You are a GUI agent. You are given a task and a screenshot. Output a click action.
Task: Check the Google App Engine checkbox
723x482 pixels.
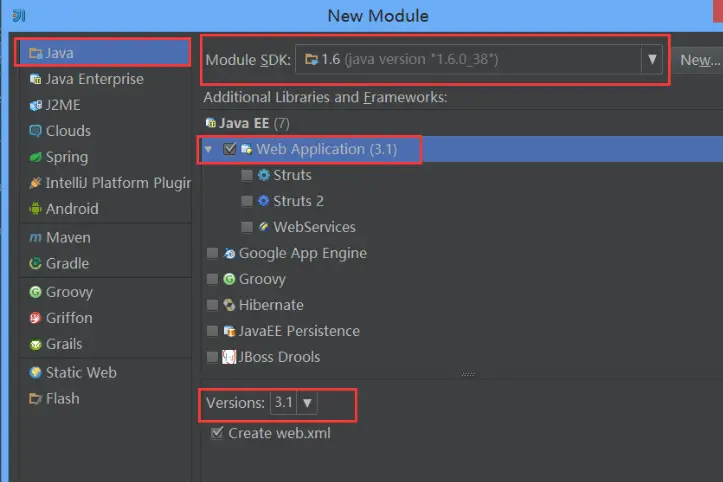pyautogui.click(x=212, y=253)
